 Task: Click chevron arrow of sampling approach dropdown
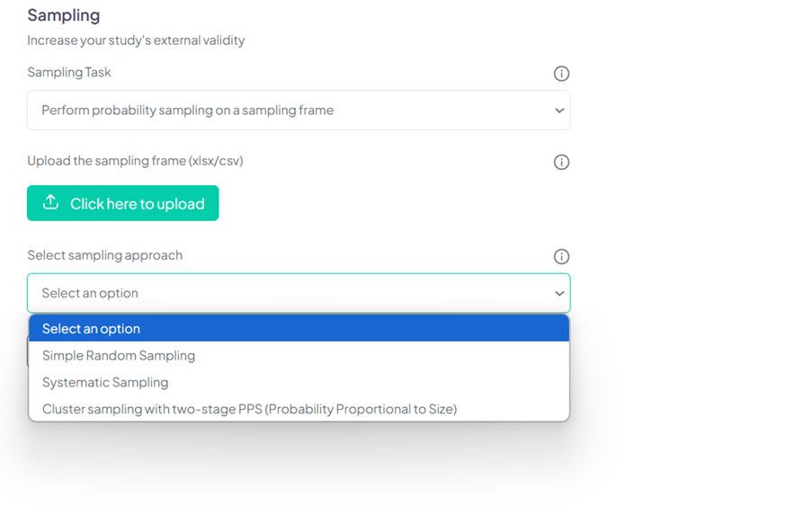559,294
